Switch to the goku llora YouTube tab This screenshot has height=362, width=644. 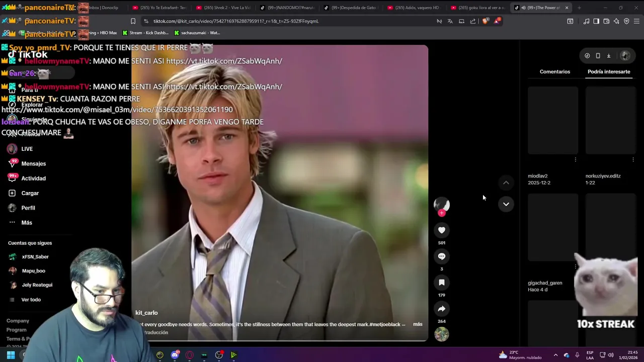point(477,8)
